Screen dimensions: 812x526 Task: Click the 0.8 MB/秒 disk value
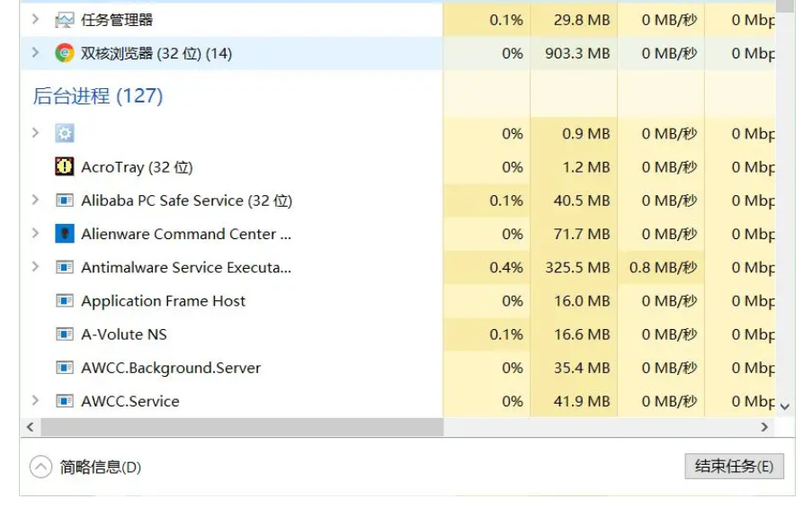coord(664,268)
